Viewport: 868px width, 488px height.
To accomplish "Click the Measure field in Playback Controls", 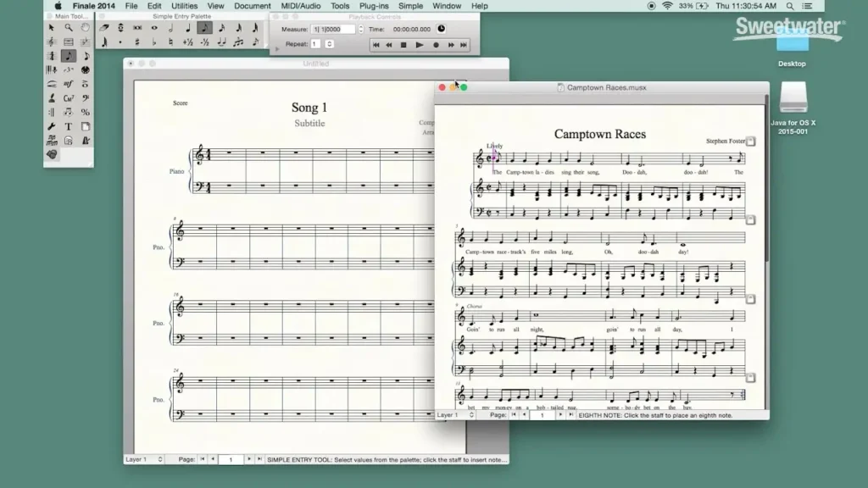I will click(334, 30).
